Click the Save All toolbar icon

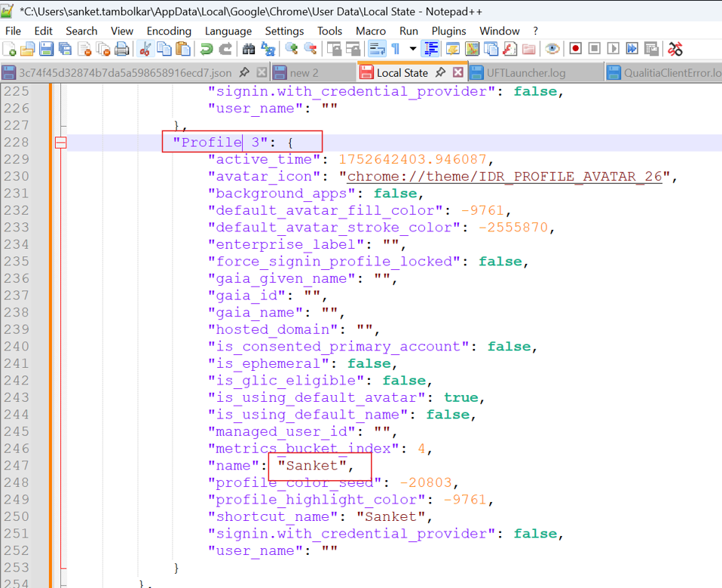coord(65,49)
